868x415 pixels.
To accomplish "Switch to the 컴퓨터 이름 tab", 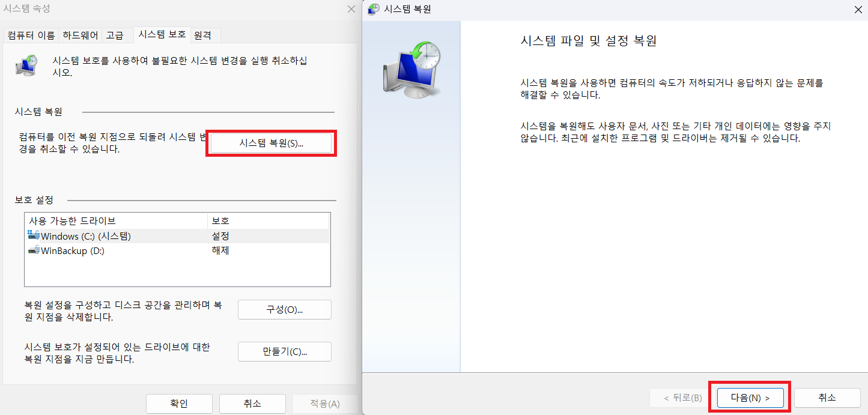I will [31, 35].
